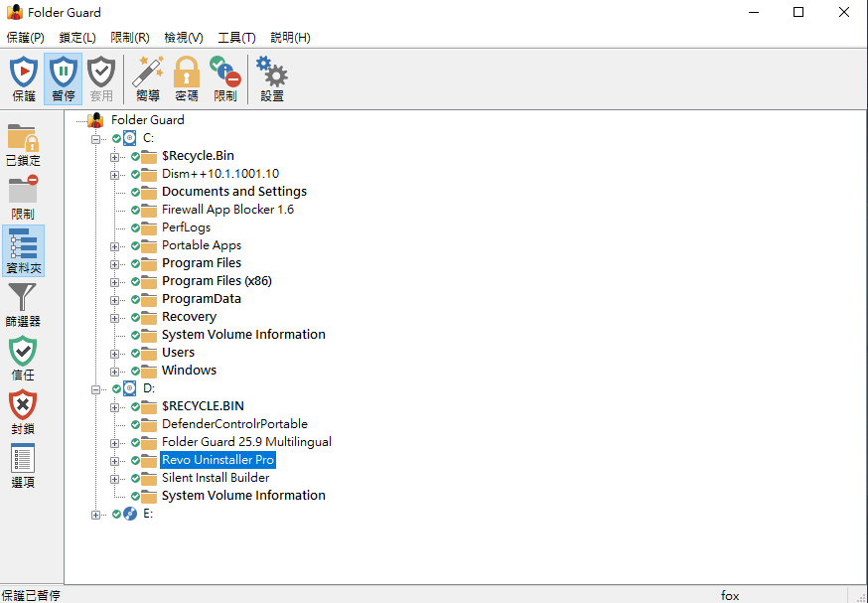The width and height of the screenshot is (868, 603).
Task: Click green check beside Silent Install Builder
Action: click(x=135, y=479)
